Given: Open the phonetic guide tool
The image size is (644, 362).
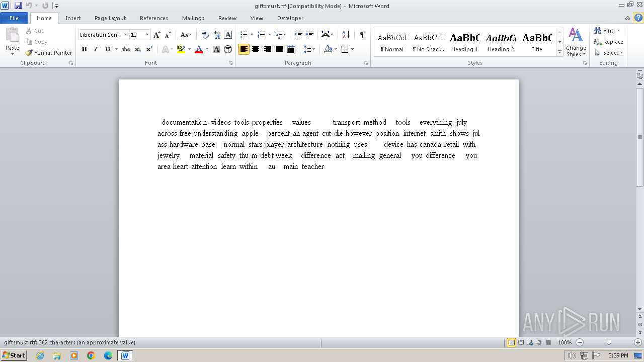Looking at the screenshot, I should (216, 35).
